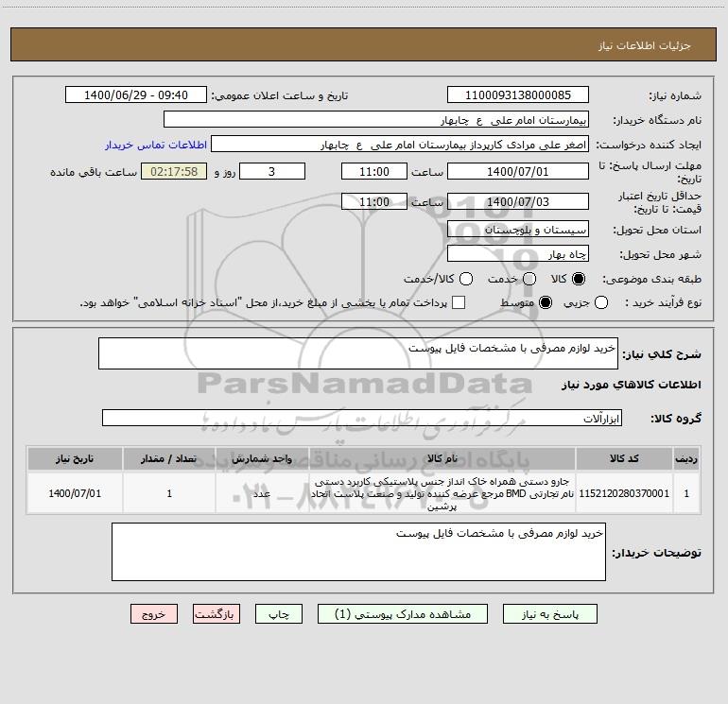
Task: Open اطلاعات تماس خریدار link
Action: pyautogui.click(x=156, y=145)
